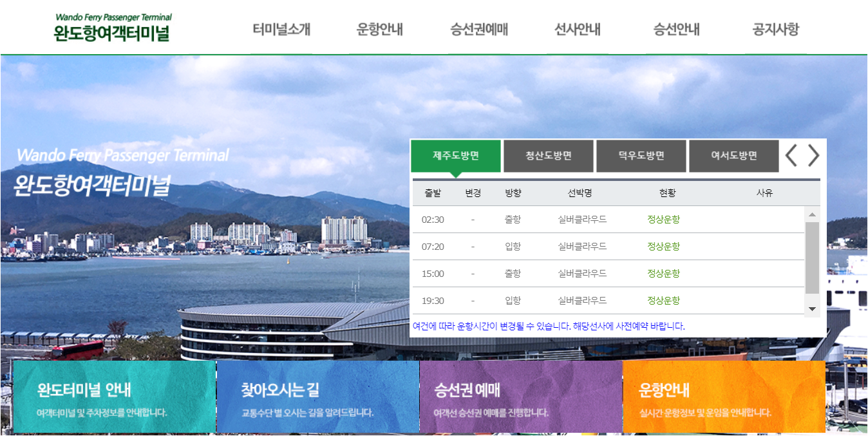Select the 제주도방면 tab
The image size is (868, 436).
(456, 156)
